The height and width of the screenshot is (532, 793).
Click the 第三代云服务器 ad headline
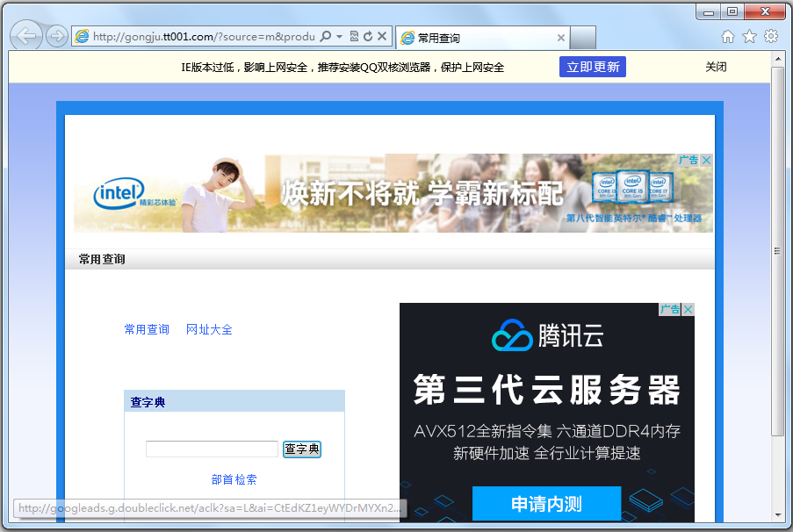click(x=547, y=390)
